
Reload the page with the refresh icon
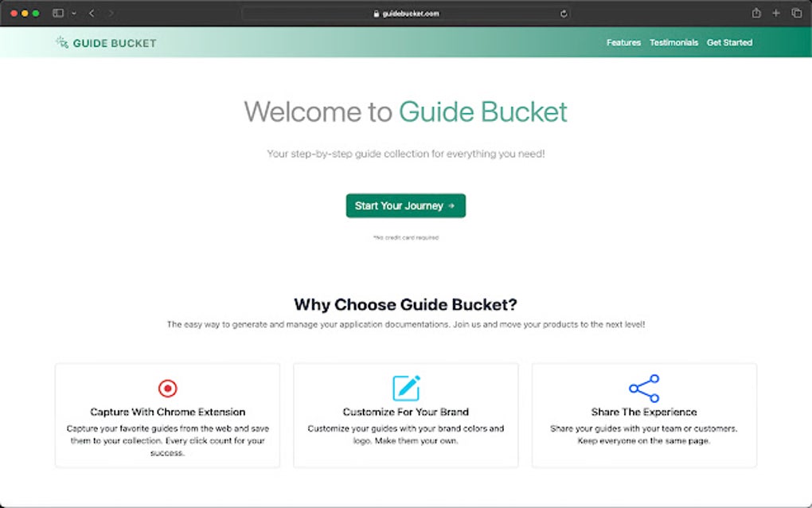[x=562, y=13]
